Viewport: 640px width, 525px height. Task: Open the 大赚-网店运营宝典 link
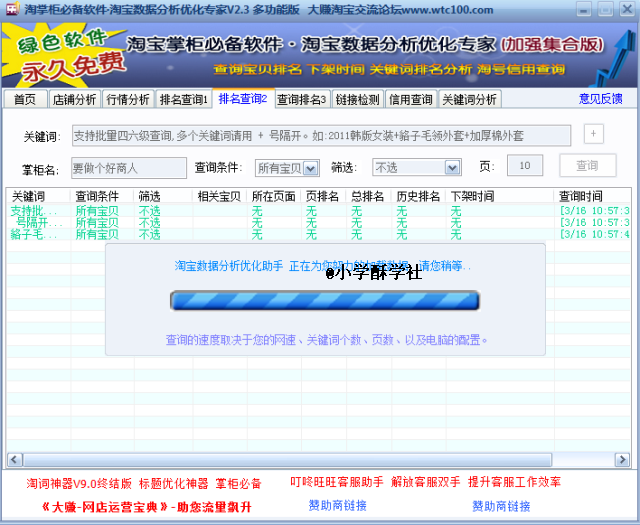[147, 507]
